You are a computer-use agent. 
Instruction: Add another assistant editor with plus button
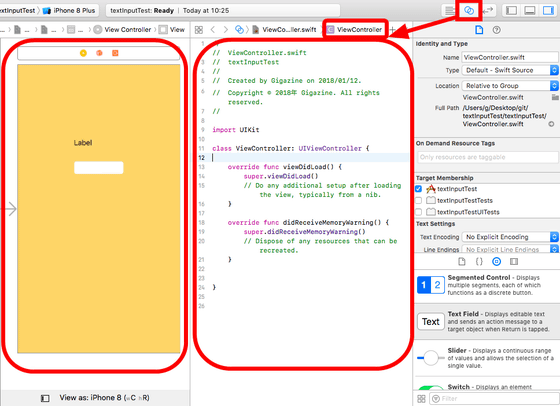pos(392,30)
